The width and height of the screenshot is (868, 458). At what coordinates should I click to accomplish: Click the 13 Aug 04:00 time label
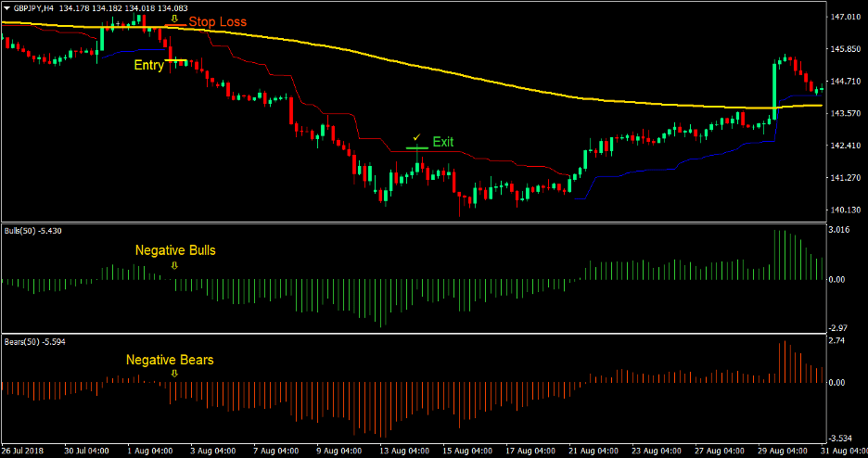[406, 451]
